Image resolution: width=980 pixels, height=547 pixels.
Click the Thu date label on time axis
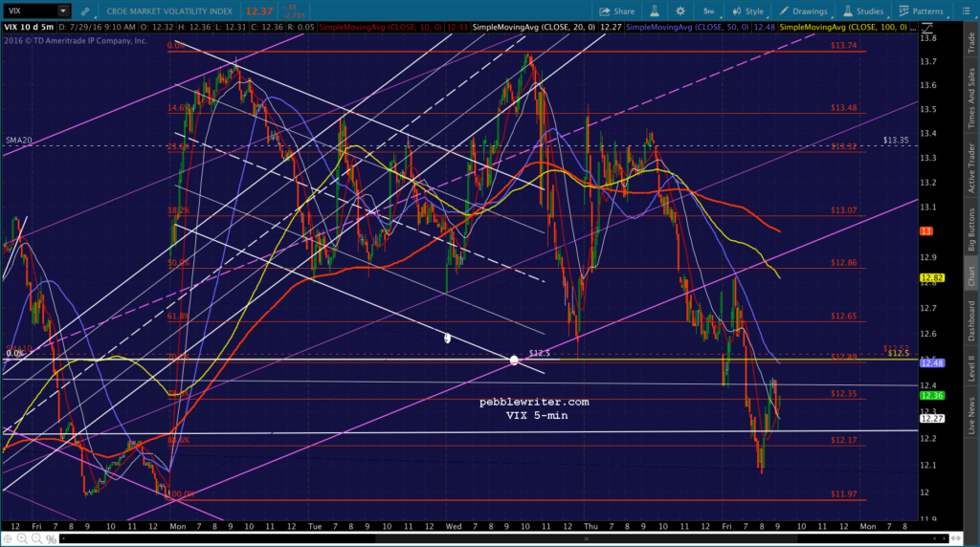tap(590, 526)
